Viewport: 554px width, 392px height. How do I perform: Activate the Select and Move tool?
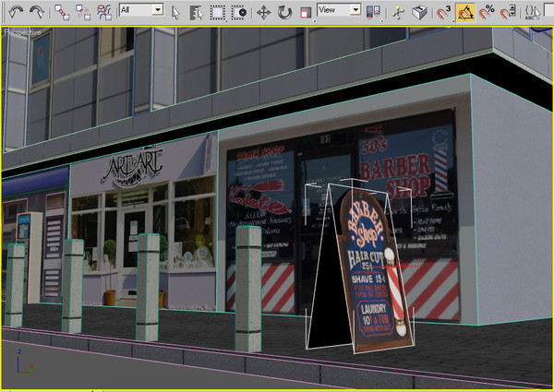(x=263, y=13)
